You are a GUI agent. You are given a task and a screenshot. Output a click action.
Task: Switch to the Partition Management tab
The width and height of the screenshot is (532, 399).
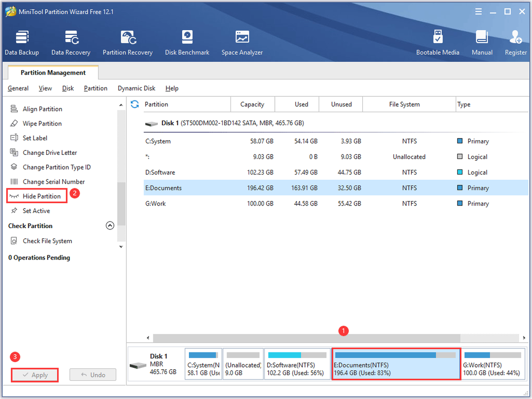[53, 72]
